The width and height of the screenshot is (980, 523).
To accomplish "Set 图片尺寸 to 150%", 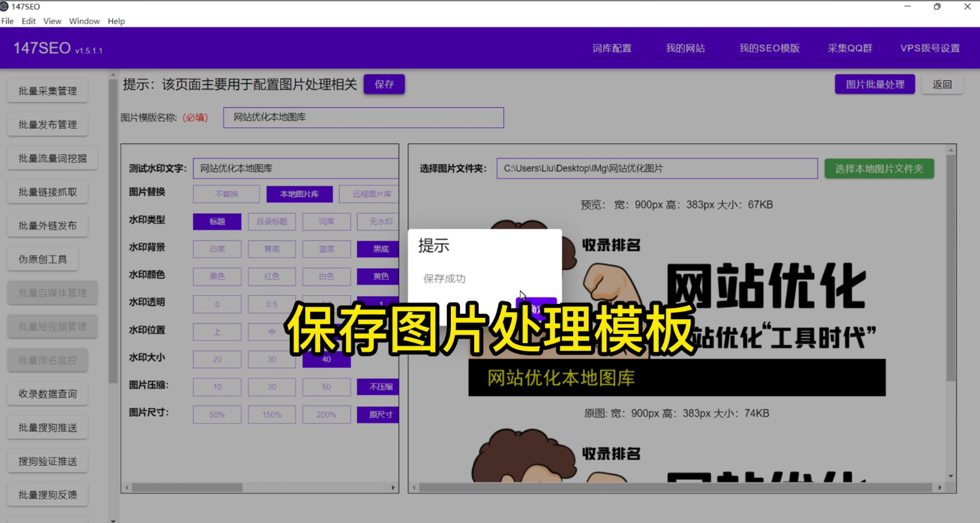I will pos(272,415).
